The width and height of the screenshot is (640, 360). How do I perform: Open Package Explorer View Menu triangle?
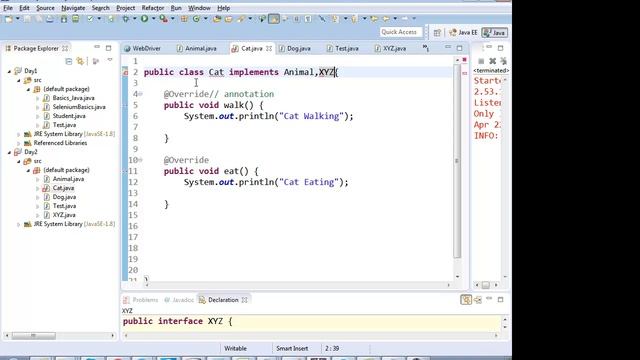pos(110,60)
